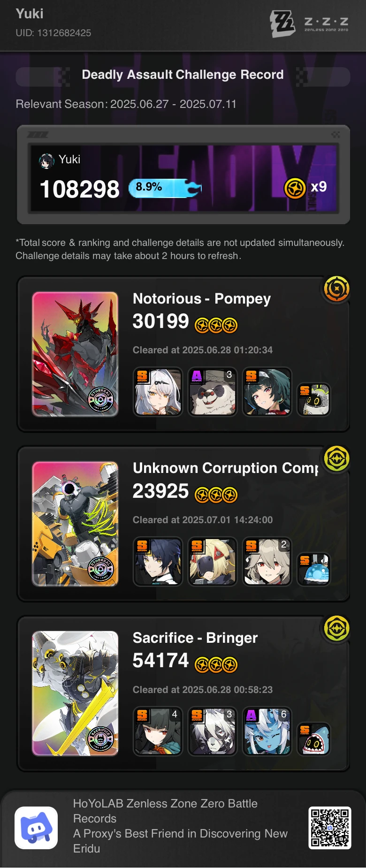
Task: Select the white-haired agent in Pompey team
Action: click(x=158, y=392)
